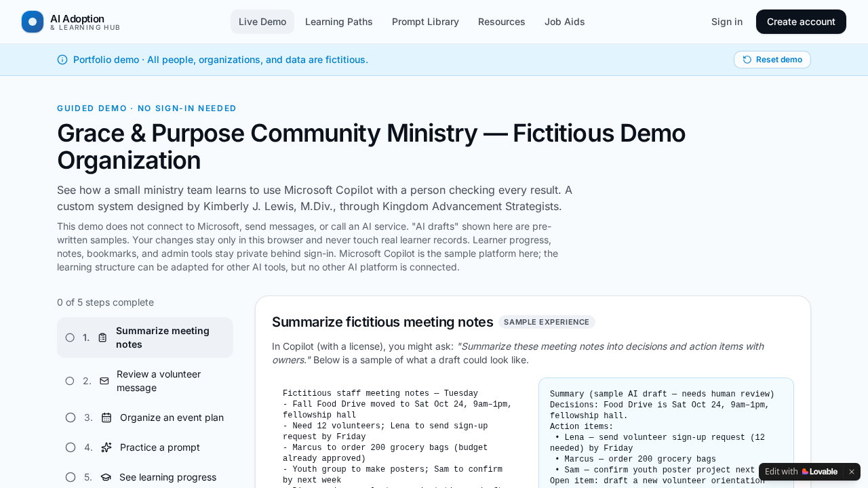Mark step 4 Practice a prompt circle
Viewport: 868px width, 488px height.
tap(71, 447)
